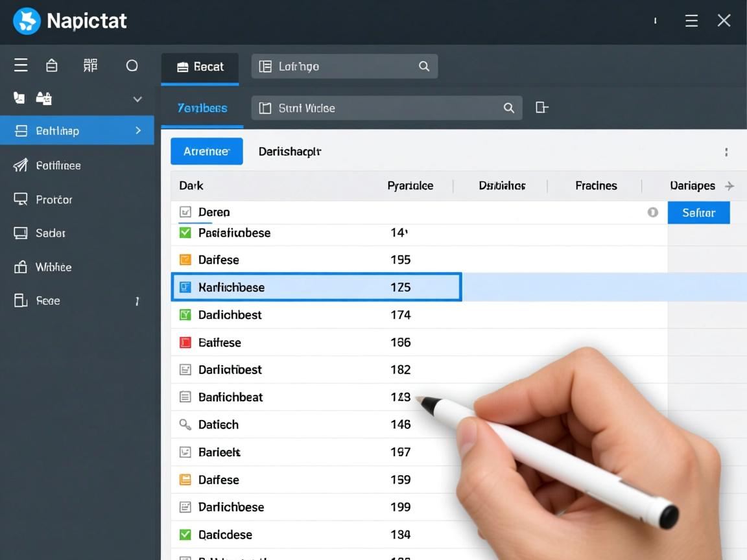This screenshot has height=560, width=747.
Task: Click the circle icon in the sidebar toolbar
Action: point(132,65)
